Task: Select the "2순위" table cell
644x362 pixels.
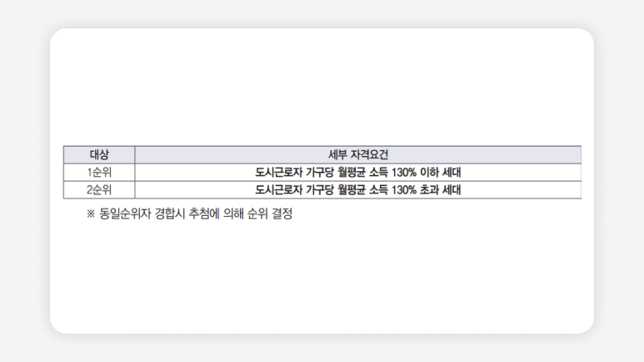Action: click(x=99, y=190)
